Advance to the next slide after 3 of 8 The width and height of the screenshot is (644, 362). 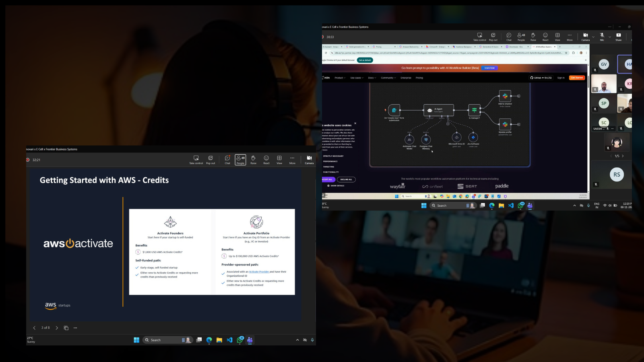click(x=57, y=328)
